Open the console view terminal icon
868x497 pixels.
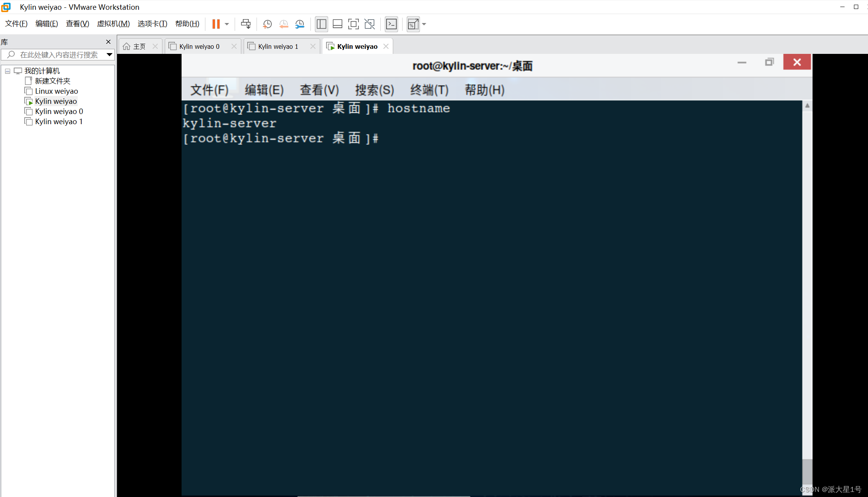tap(391, 24)
